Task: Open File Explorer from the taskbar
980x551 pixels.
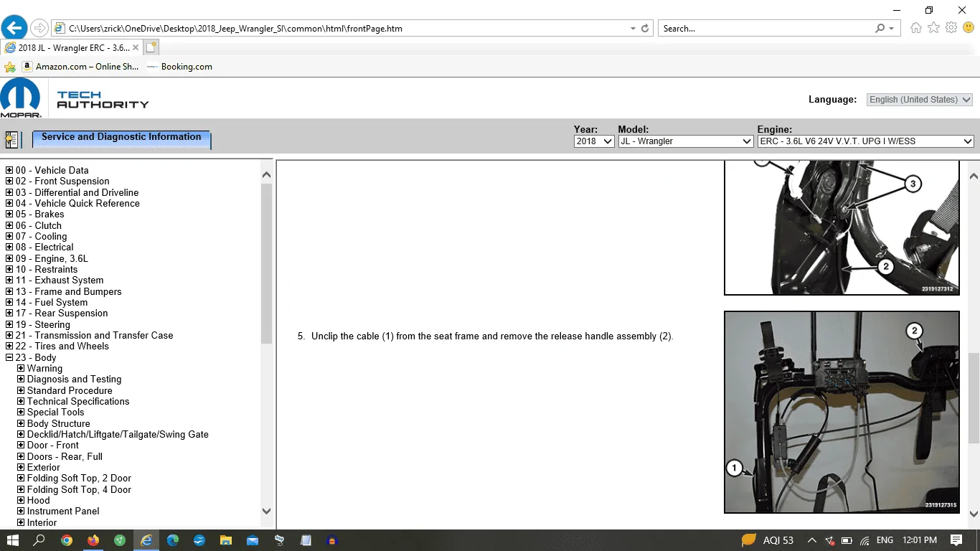Action: pyautogui.click(x=226, y=540)
